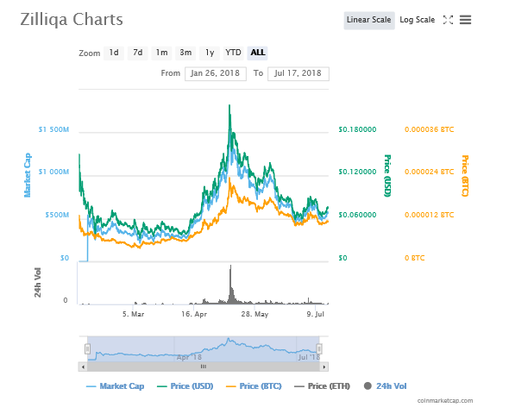Set zoom range to 1m

coord(161,53)
